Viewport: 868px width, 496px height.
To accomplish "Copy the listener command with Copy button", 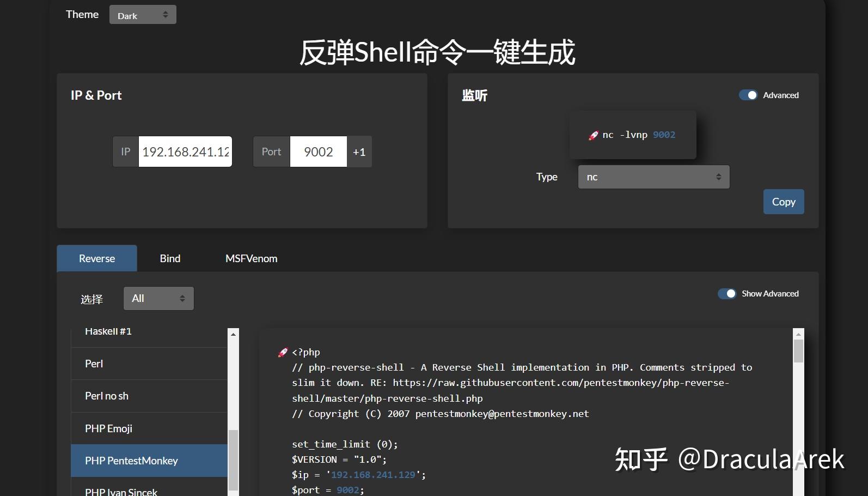I will (x=784, y=202).
